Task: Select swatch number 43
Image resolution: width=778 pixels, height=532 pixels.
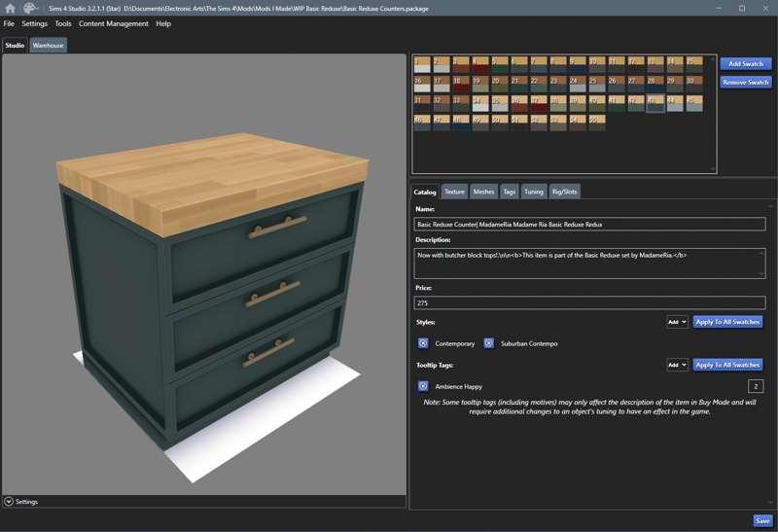Action: click(655, 103)
